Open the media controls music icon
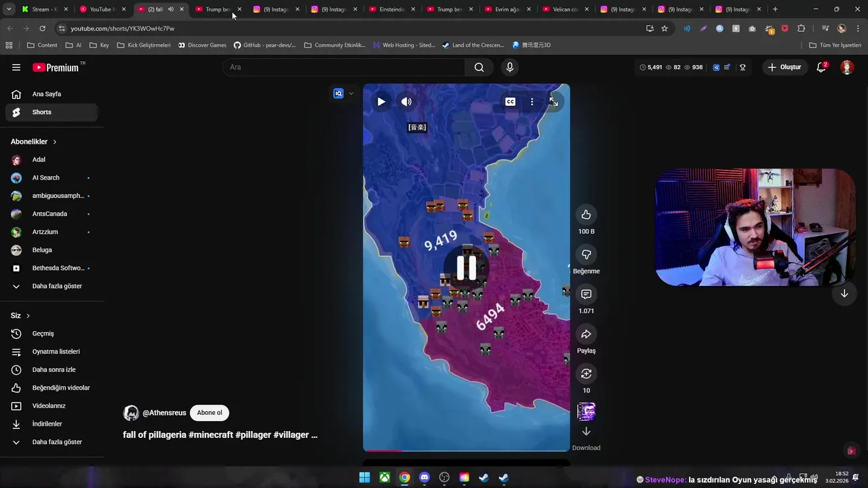Viewport: 868px width, 488px height. point(825,28)
